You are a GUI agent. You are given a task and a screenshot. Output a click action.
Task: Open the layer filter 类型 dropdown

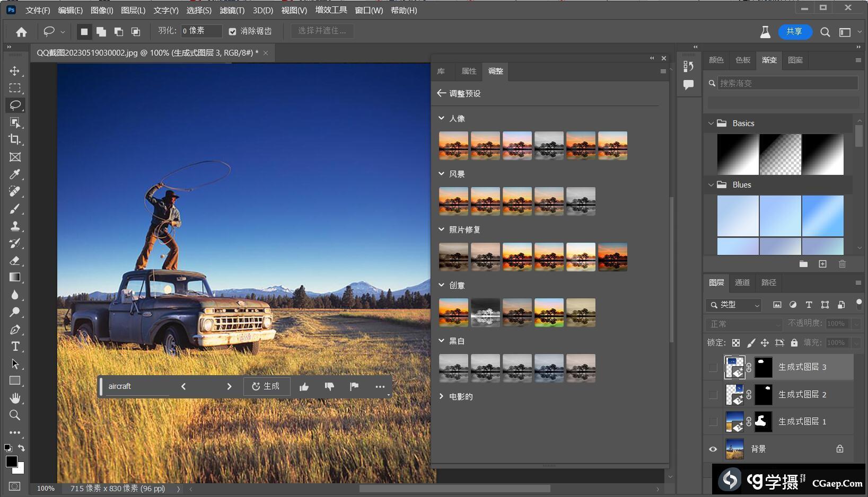click(x=734, y=305)
